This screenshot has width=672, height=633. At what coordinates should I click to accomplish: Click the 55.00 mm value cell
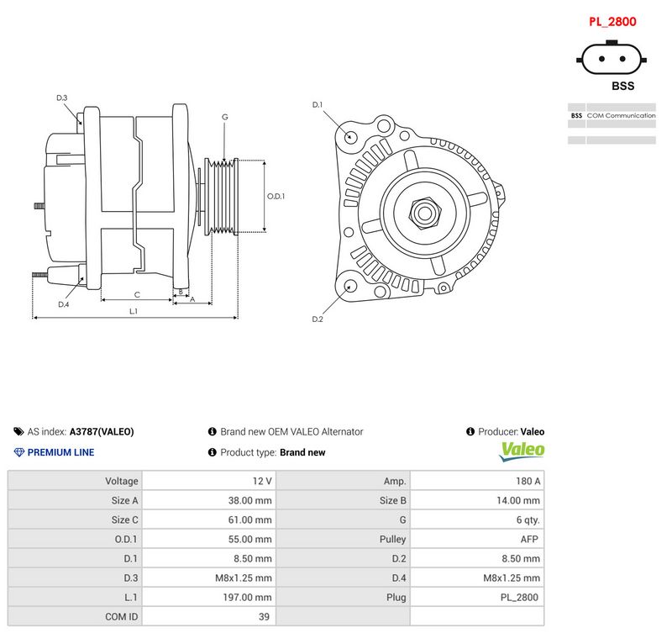(208, 539)
